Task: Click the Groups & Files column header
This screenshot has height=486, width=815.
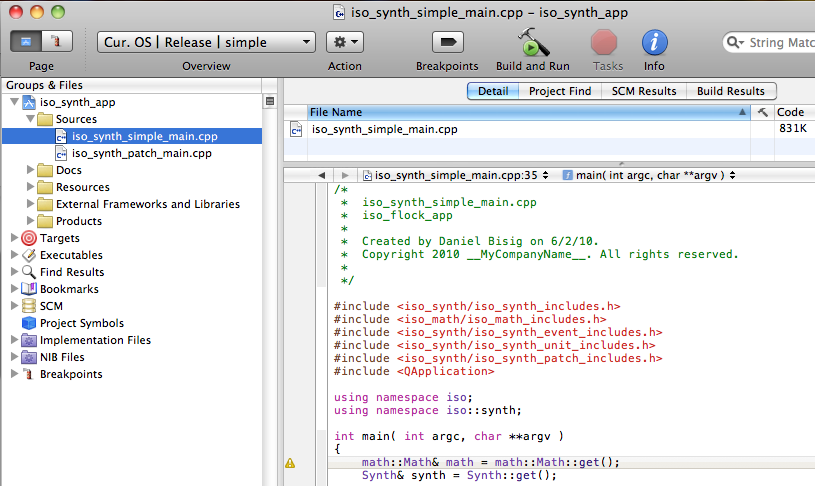Action: click(132, 85)
